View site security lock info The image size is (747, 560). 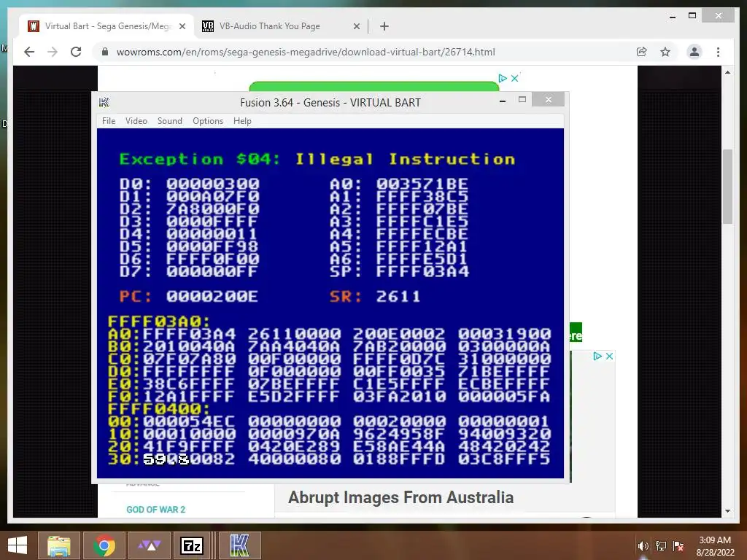(105, 52)
